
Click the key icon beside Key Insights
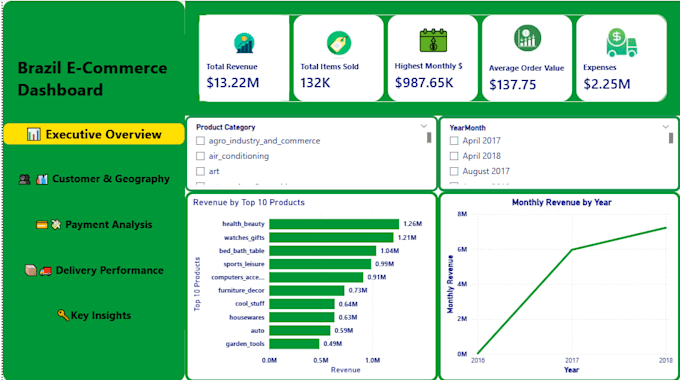coord(63,315)
